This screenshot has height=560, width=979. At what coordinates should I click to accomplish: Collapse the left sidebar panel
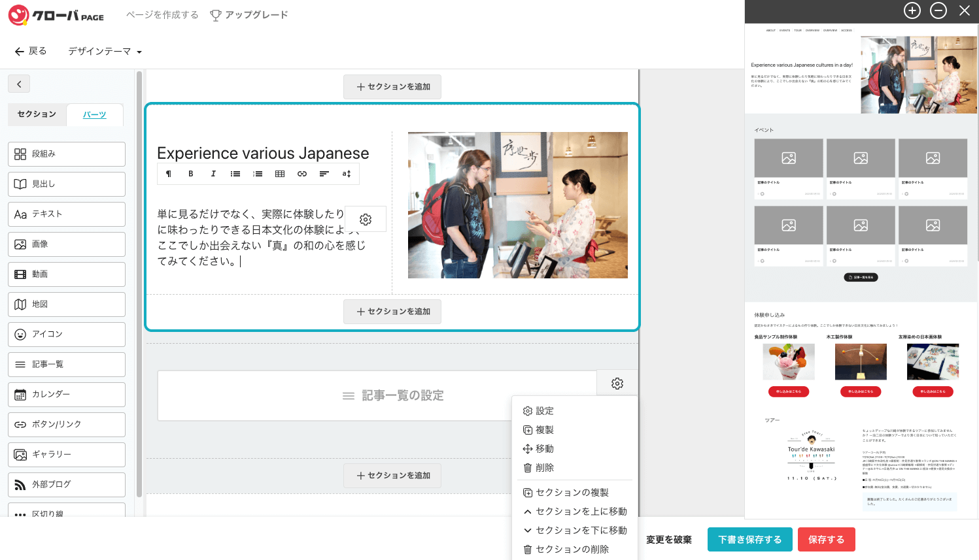click(19, 84)
